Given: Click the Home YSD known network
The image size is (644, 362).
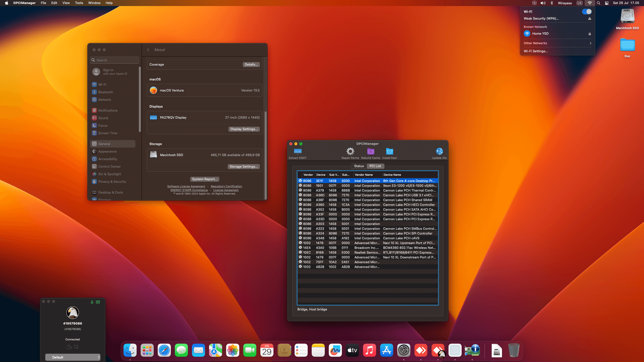Looking at the screenshot, I should (x=557, y=33).
